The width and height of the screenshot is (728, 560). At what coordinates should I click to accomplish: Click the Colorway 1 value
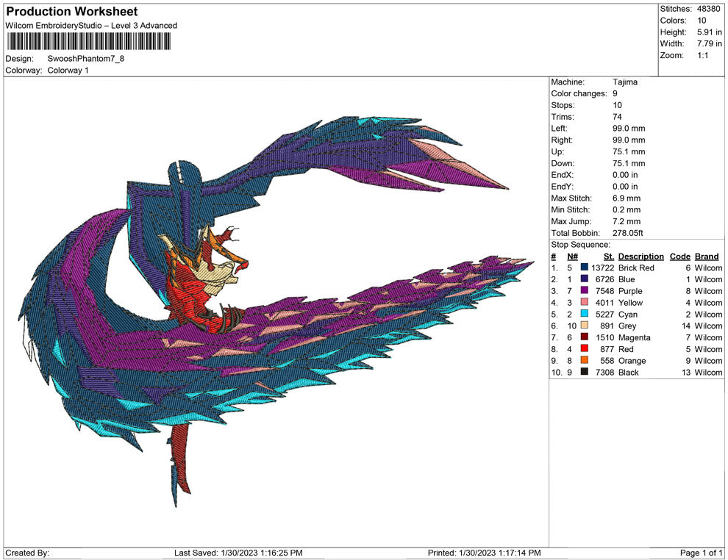coord(68,70)
